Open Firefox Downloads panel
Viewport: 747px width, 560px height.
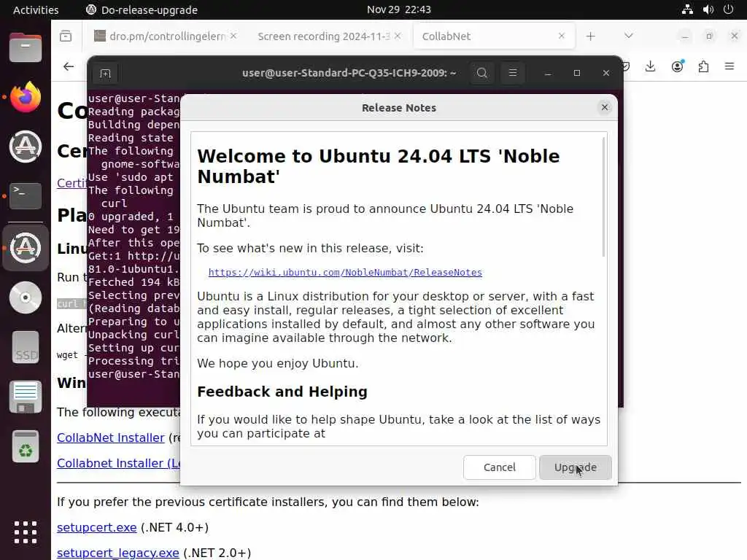650,66
